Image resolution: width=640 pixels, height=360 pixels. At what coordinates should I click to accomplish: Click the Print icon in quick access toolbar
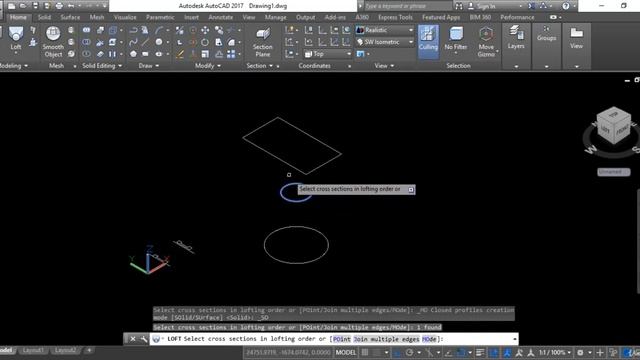(59, 6)
